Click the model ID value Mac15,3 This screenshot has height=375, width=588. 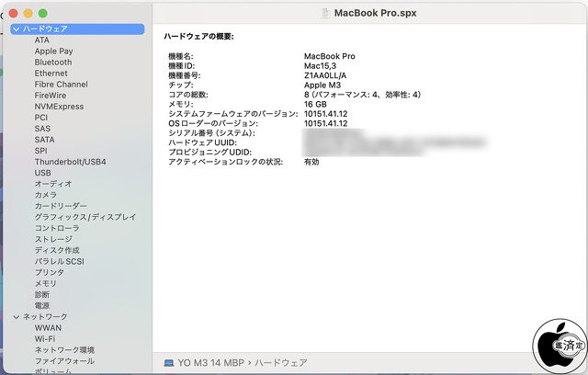click(x=321, y=66)
